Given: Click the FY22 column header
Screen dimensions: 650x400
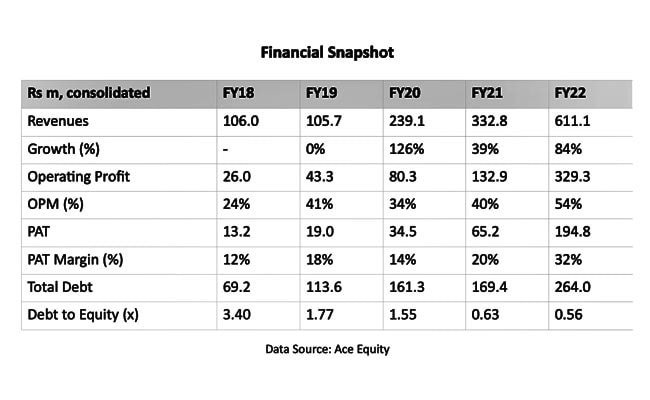Looking at the screenshot, I should coord(568,93).
